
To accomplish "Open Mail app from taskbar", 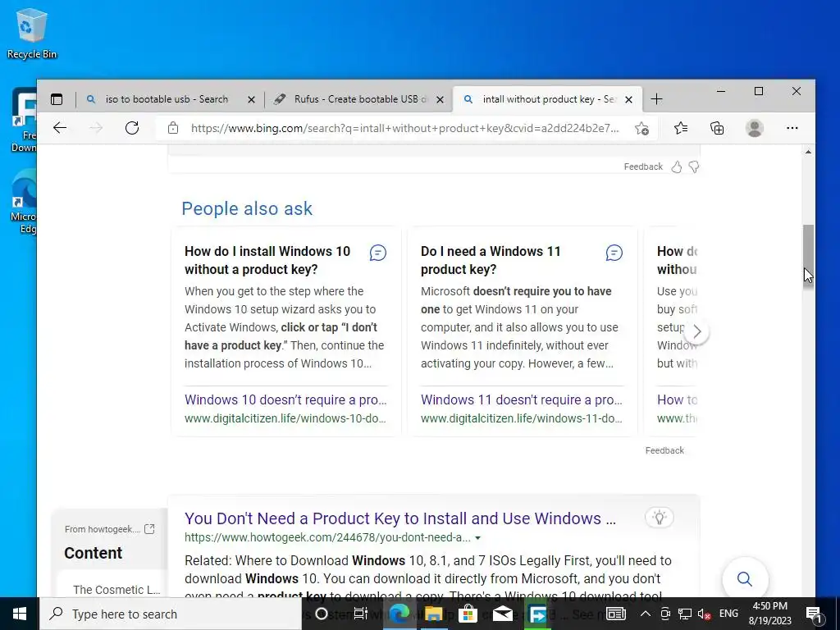I will (x=503, y=614).
